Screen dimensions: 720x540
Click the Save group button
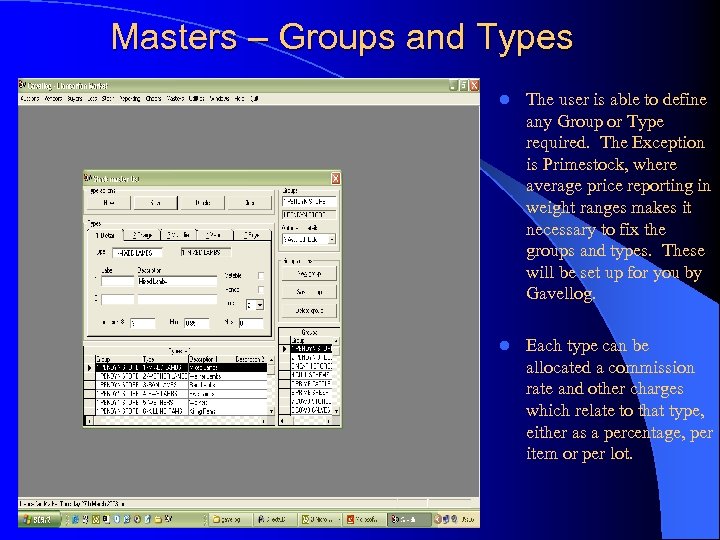[309, 292]
